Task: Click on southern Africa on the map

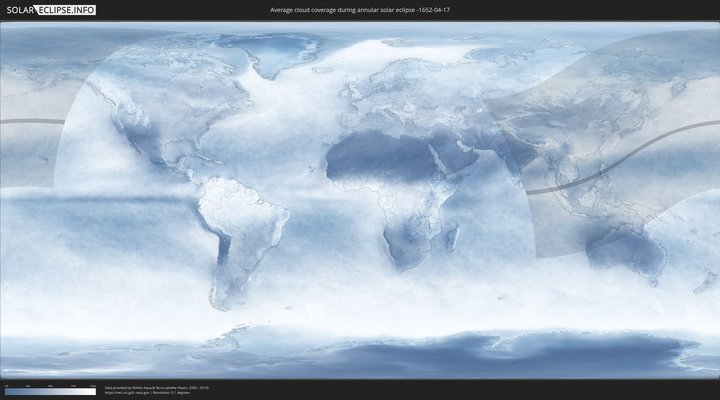Action: tap(405, 245)
